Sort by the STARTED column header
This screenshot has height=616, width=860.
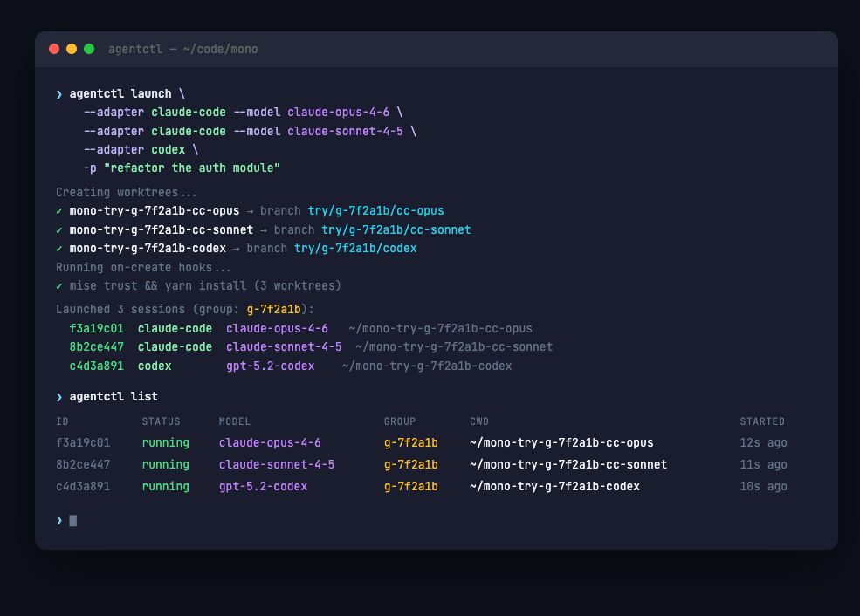pos(762,421)
